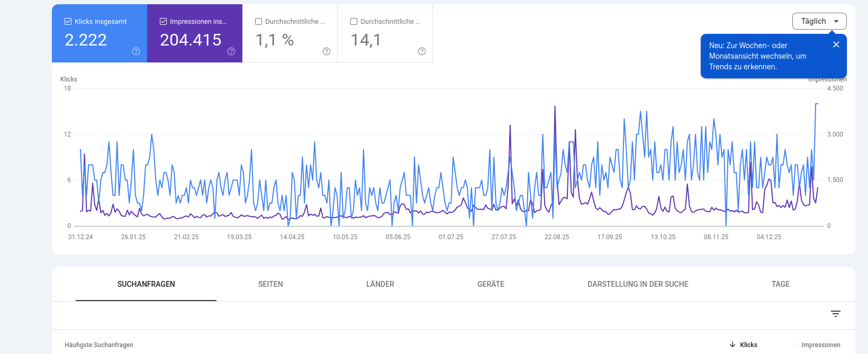This screenshot has height=354, width=868.
Task: Click help icon on Impressionen insgesamt card
Action: coord(231,51)
